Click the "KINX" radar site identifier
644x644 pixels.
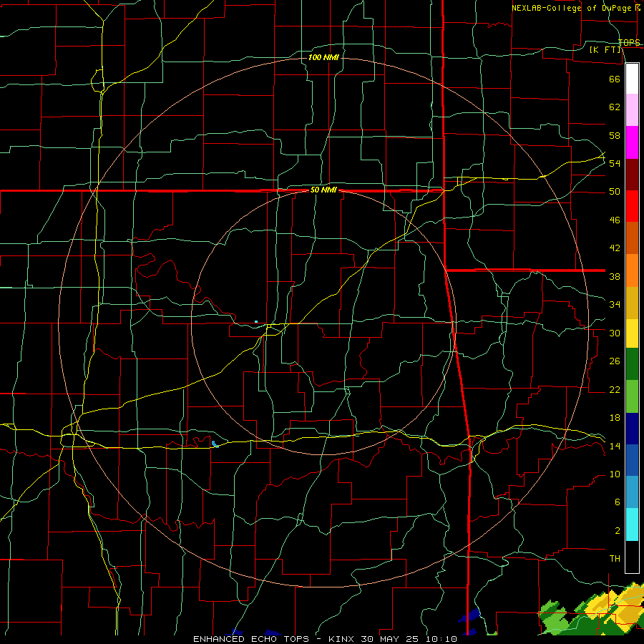click(x=343, y=639)
